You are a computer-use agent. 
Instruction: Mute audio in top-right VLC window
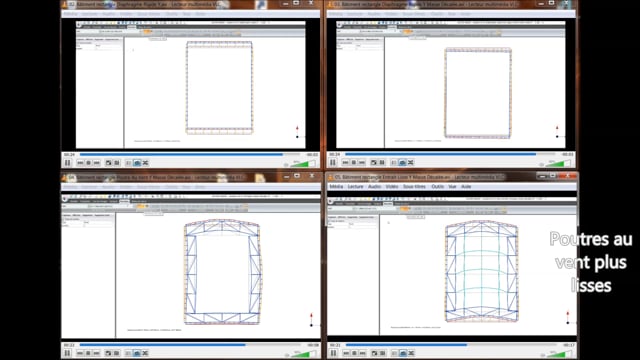pyautogui.click(x=542, y=164)
